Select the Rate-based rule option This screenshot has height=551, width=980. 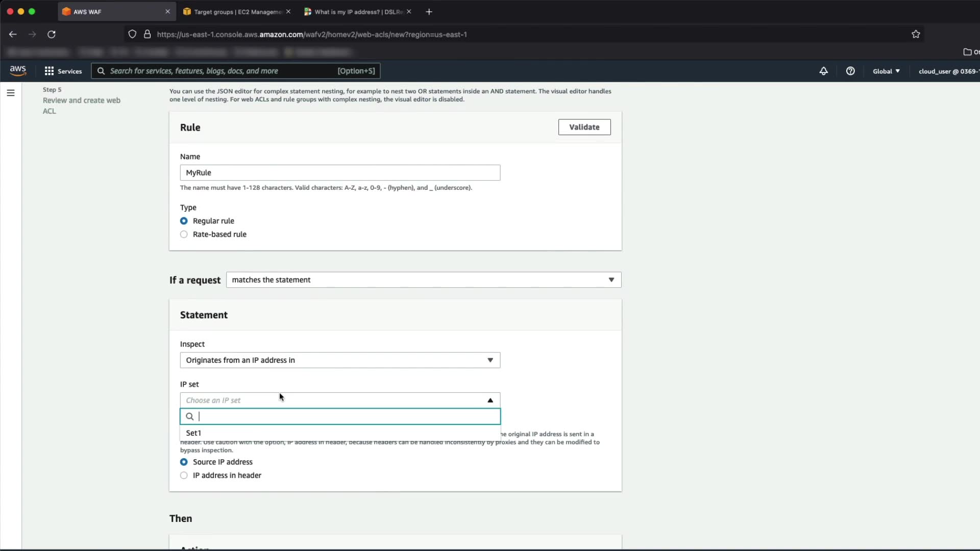click(x=184, y=234)
